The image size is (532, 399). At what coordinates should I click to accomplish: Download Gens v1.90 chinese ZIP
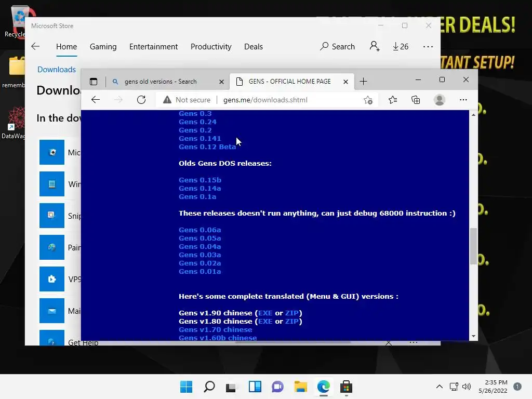(x=292, y=313)
